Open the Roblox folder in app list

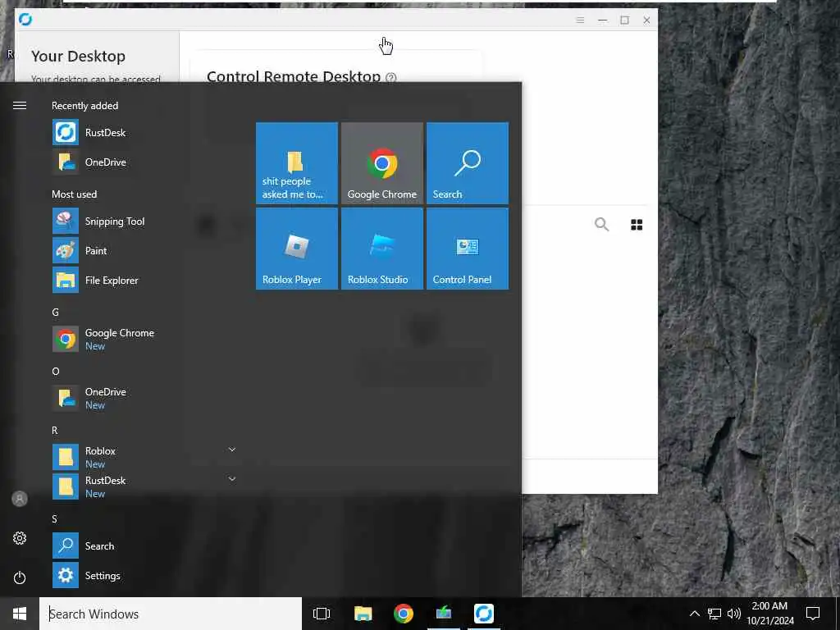tap(144, 457)
